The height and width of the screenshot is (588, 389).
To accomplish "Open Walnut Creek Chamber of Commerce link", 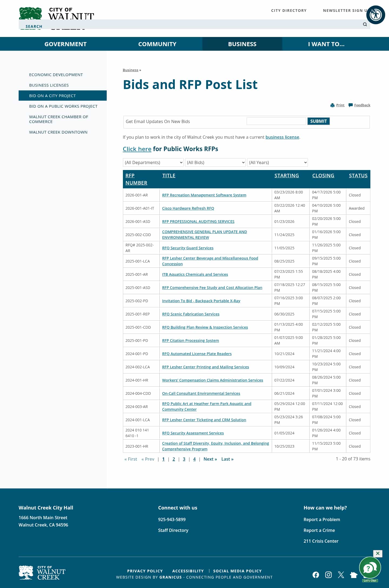I will click(59, 119).
